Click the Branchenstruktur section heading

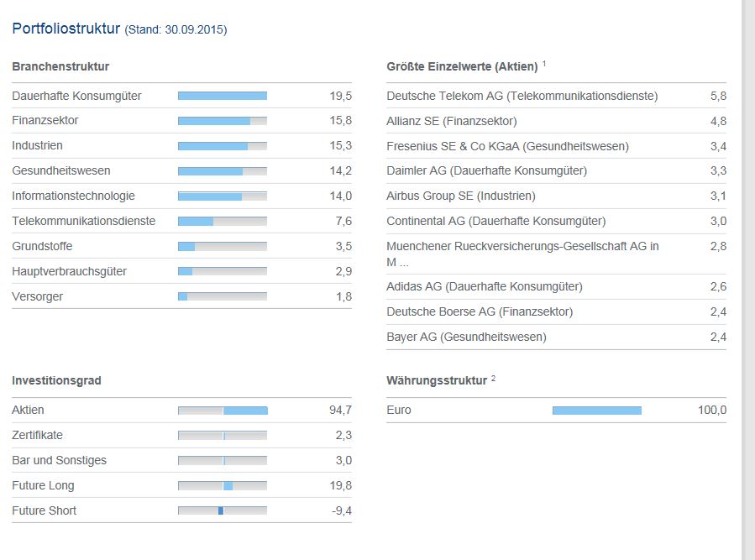pos(60,66)
